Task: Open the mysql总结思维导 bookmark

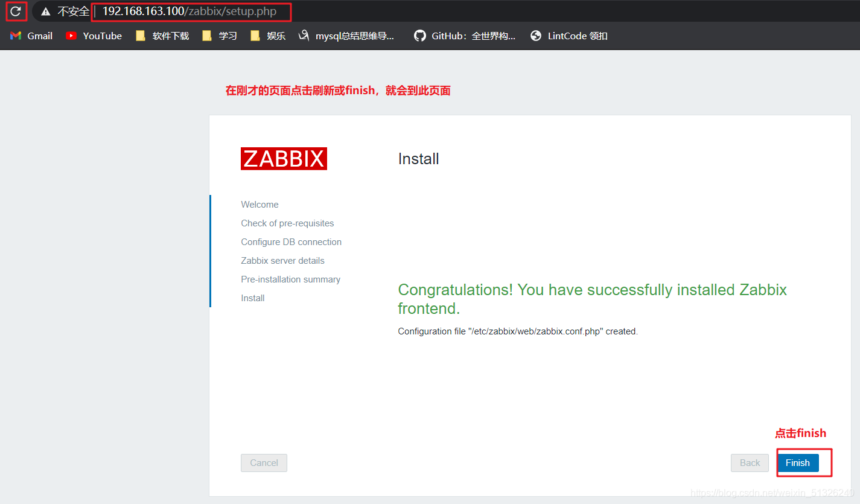Action: click(x=346, y=36)
